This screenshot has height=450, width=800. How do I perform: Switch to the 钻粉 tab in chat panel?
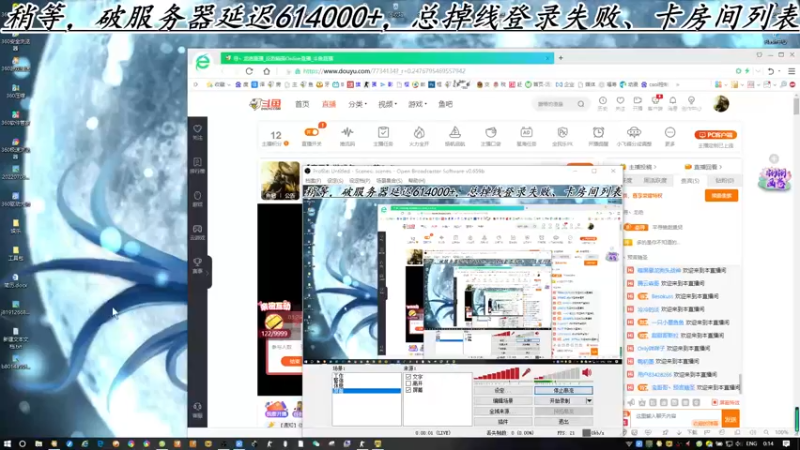pyautogui.click(x=724, y=181)
